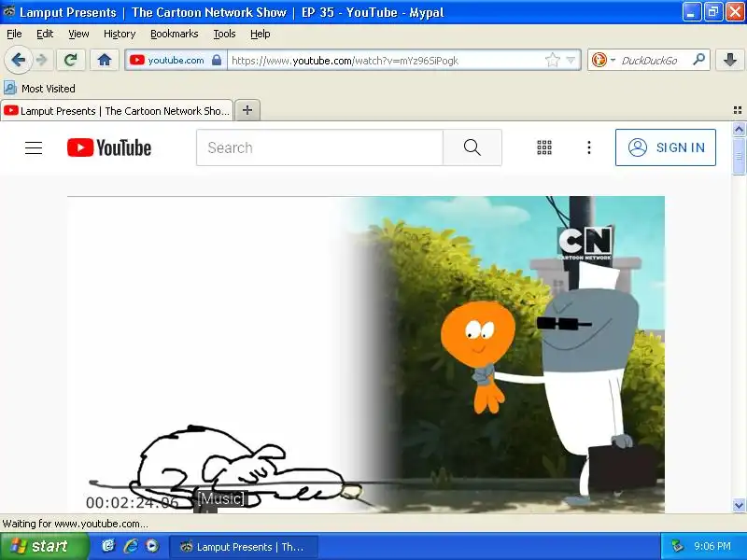This screenshot has width=747, height=560.
Task: Launch Windows Media Player from quick launch
Action: (x=152, y=546)
